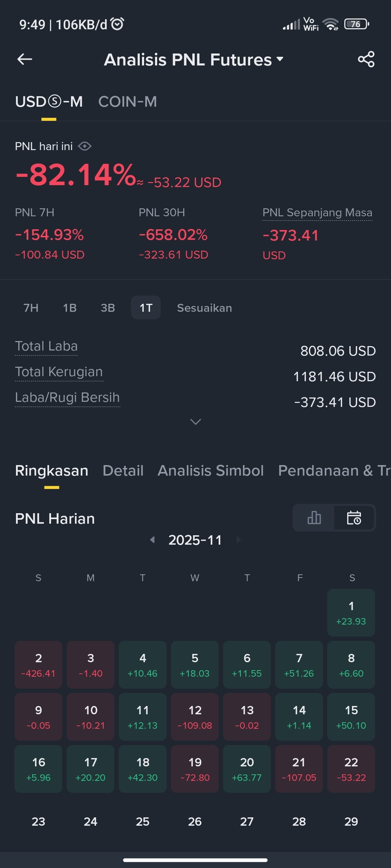Open the Detail tab
This screenshot has height=868, width=391.
(123, 471)
